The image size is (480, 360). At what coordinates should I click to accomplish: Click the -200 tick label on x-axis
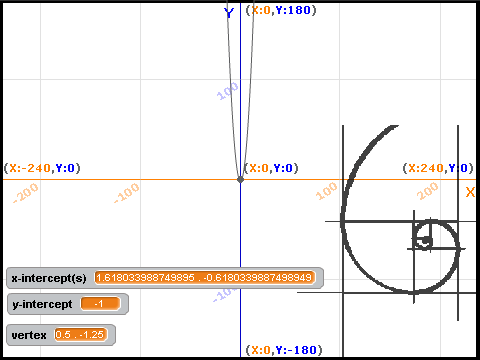coord(26,193)
